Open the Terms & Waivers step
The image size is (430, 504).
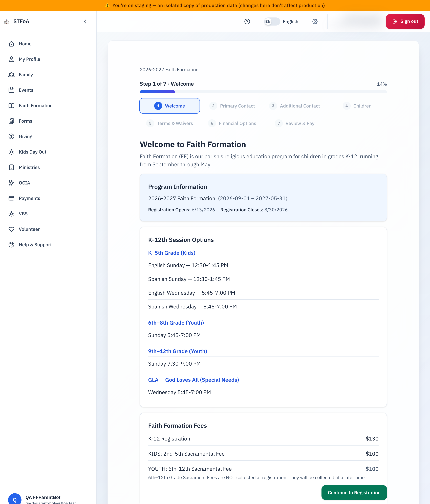(x=169, y=123)
